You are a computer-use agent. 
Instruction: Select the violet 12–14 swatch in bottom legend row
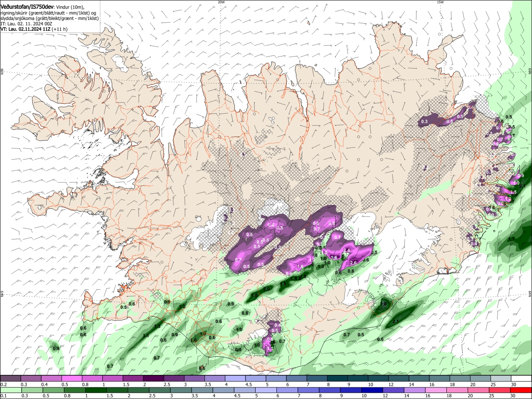pos(394,390)
